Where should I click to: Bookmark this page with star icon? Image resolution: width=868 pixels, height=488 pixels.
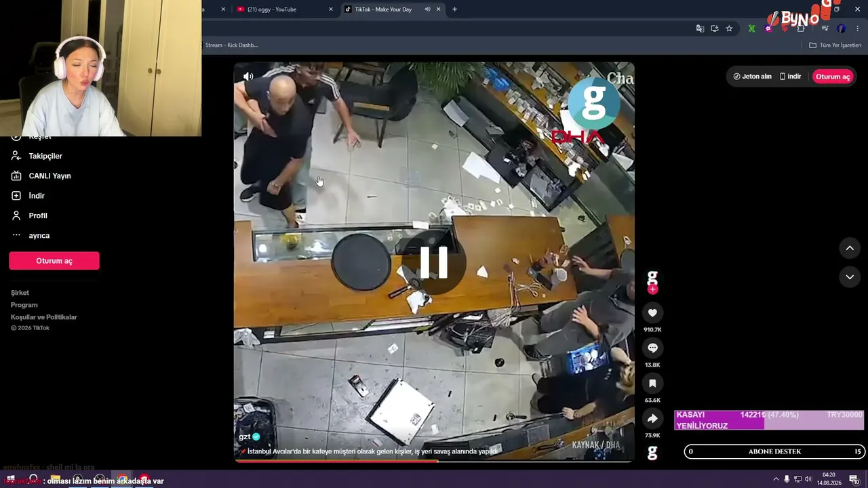coord(729,28)
